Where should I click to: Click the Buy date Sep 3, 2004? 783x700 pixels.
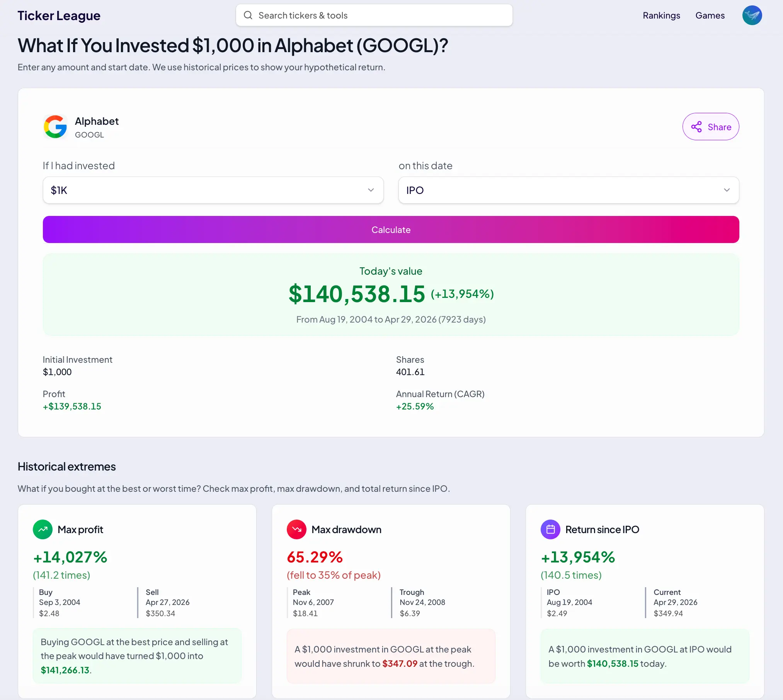(60, 602)
